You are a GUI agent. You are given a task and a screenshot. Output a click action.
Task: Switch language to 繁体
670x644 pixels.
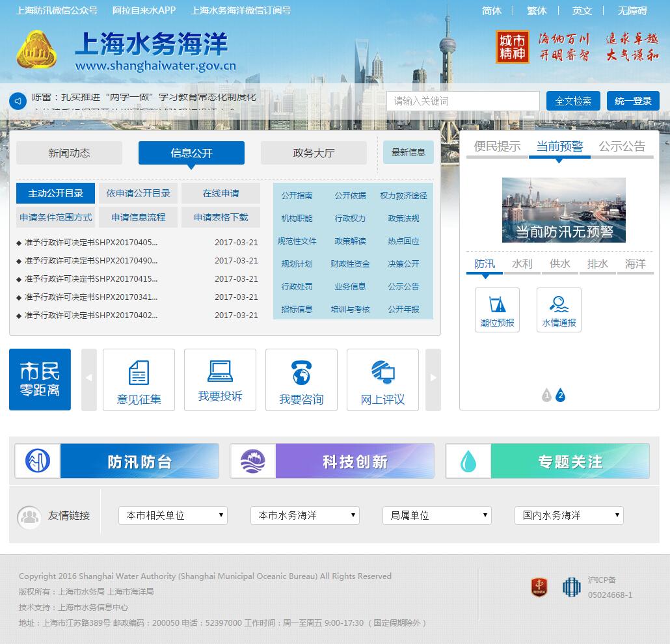537,10
